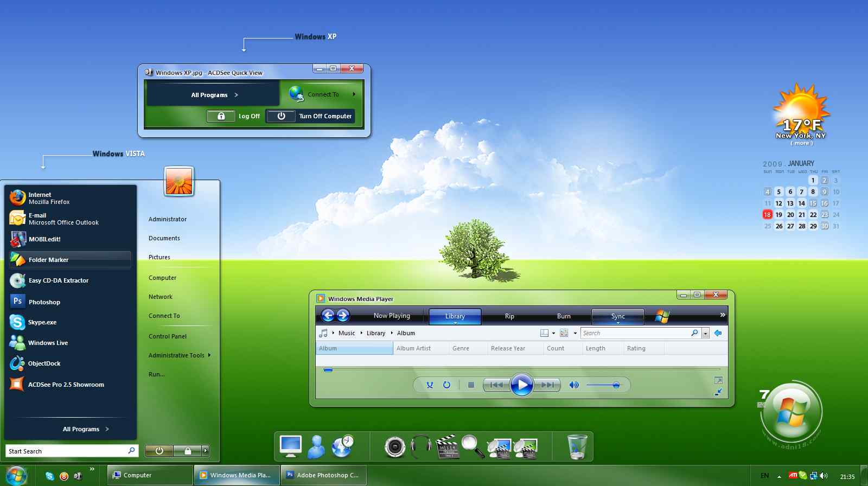The width and height of the screenshot is (868, 486).
Task: Switch Media Player to compact mode
Action: pyautogui.click(x=718, y=392)
